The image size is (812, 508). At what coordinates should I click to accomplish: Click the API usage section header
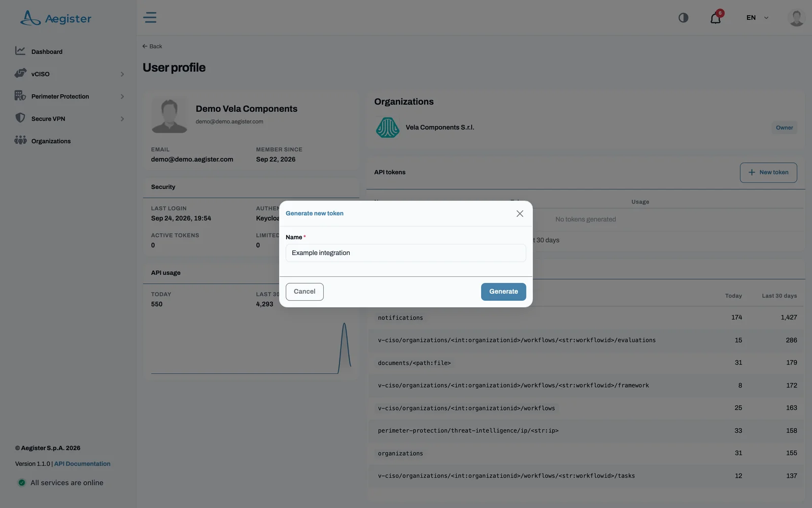[165, 273]
